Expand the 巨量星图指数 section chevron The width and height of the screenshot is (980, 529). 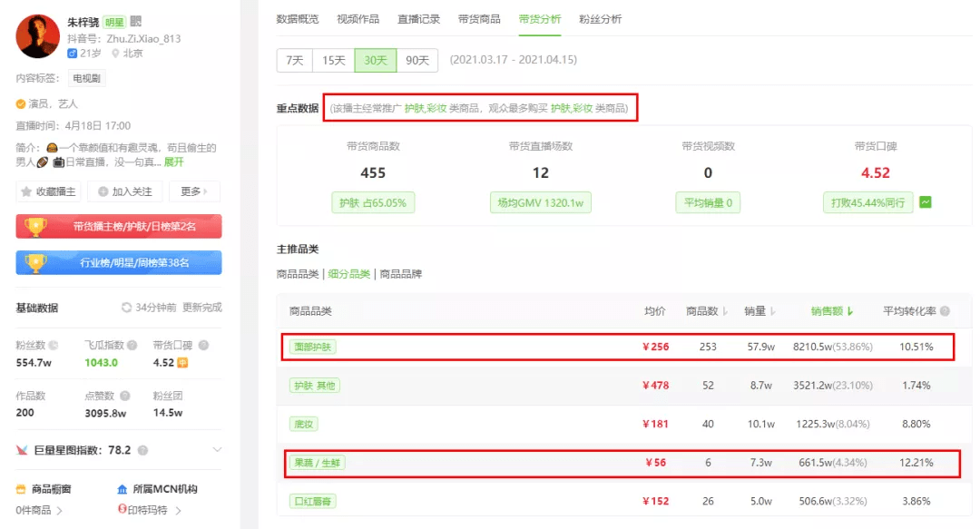(x=217, y=449)
